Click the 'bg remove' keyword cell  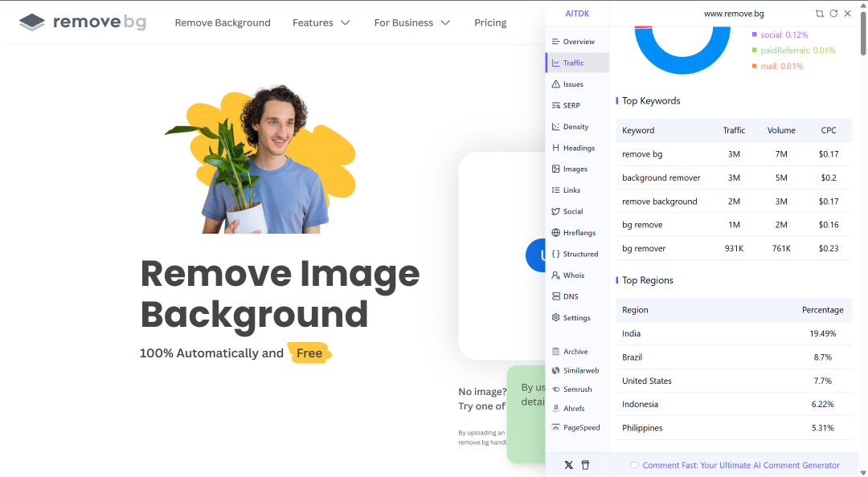point(642,225)
